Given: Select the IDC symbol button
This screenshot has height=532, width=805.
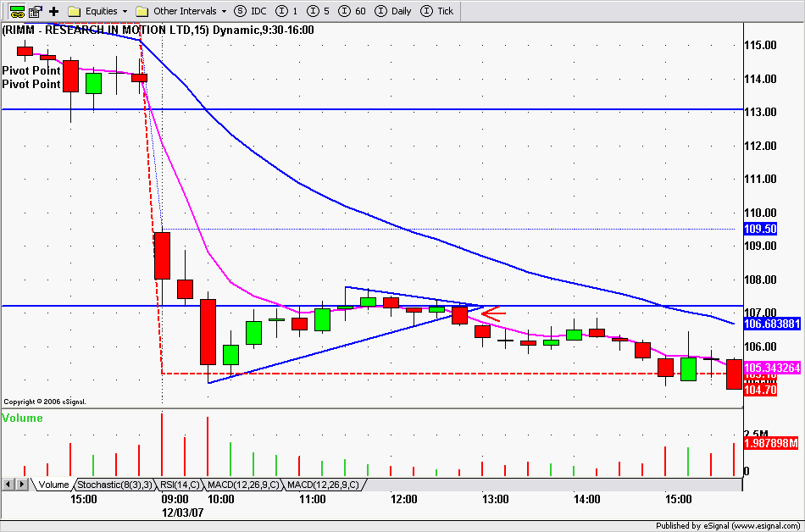Looking at the screenshot, I should point(250,11).
